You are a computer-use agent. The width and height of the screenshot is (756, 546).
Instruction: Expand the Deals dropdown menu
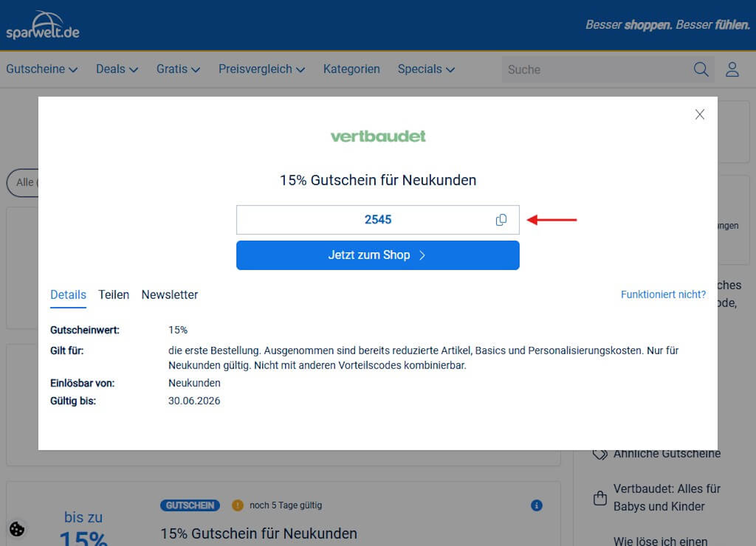pyautogui.click(x=117, y=69)
